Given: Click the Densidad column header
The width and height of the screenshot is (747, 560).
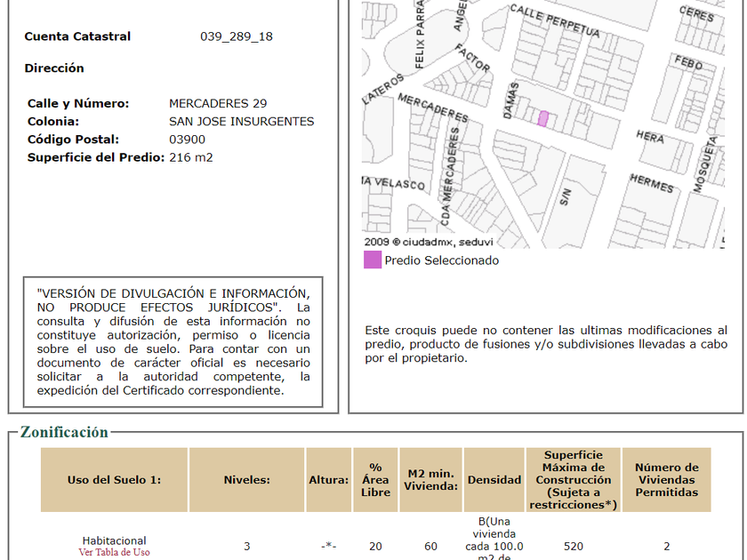Looking at the screenshot, I should (494, 480).
